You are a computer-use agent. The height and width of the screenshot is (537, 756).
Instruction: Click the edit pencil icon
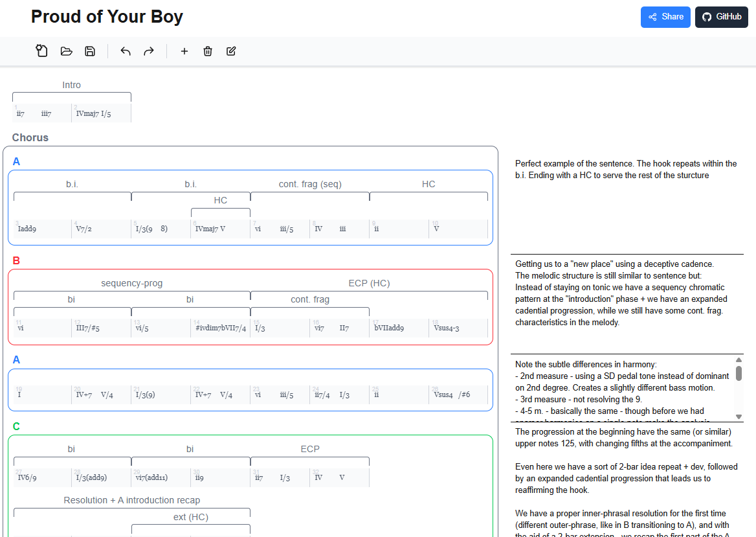point(231,51)
